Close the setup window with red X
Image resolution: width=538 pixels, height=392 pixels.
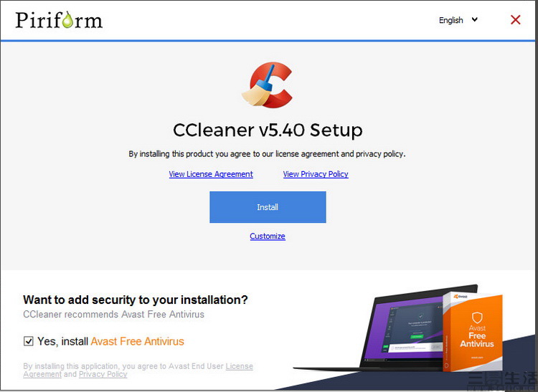[515, 20]
